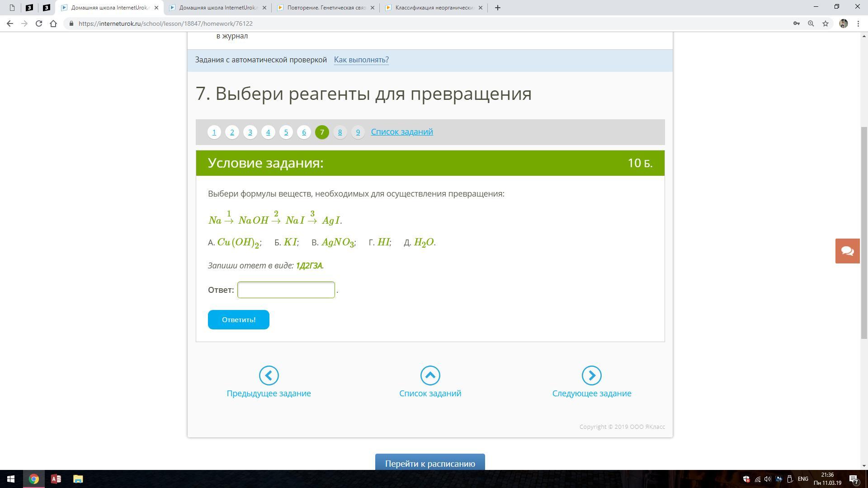Open the Chrome three-dot menu
Image resolution: width=868 pixels, height=488 pixels.
click(858, 23)
